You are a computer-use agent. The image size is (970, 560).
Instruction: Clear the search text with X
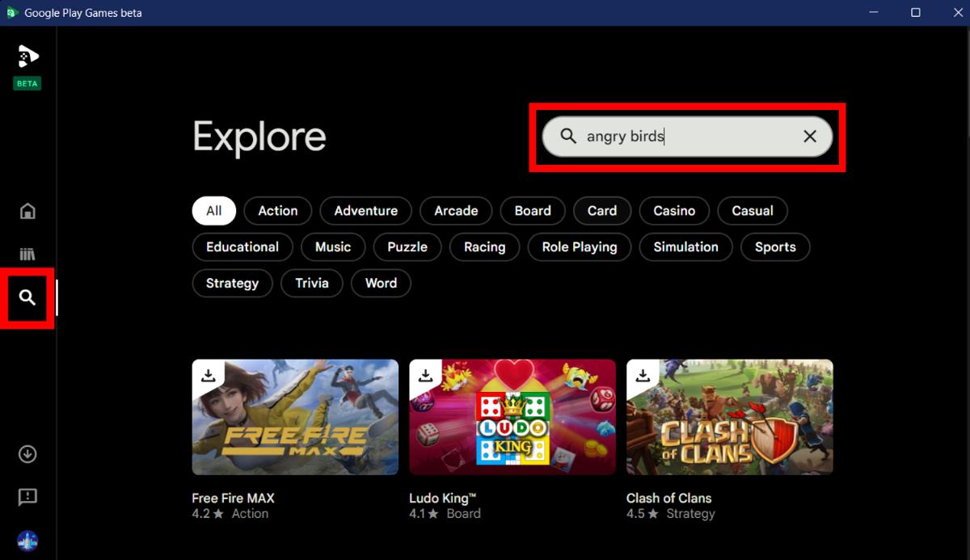tap(809, 137)
